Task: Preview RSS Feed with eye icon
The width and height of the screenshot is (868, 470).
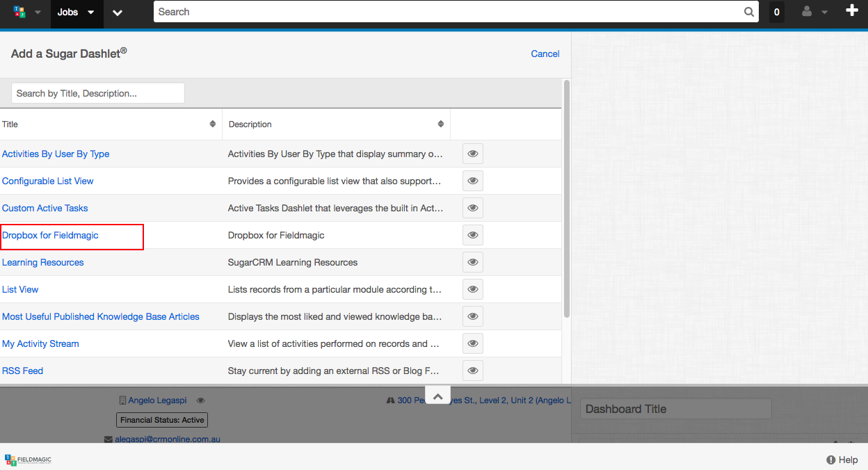Action: coord(473,371)
